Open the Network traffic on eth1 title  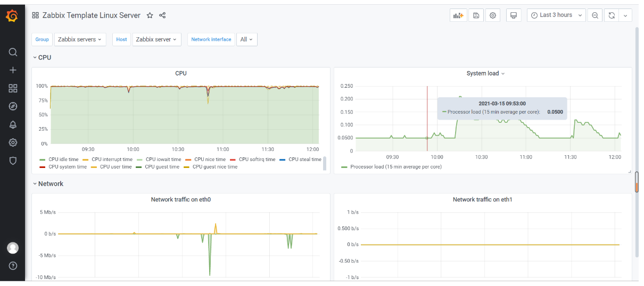coord(482,200)
